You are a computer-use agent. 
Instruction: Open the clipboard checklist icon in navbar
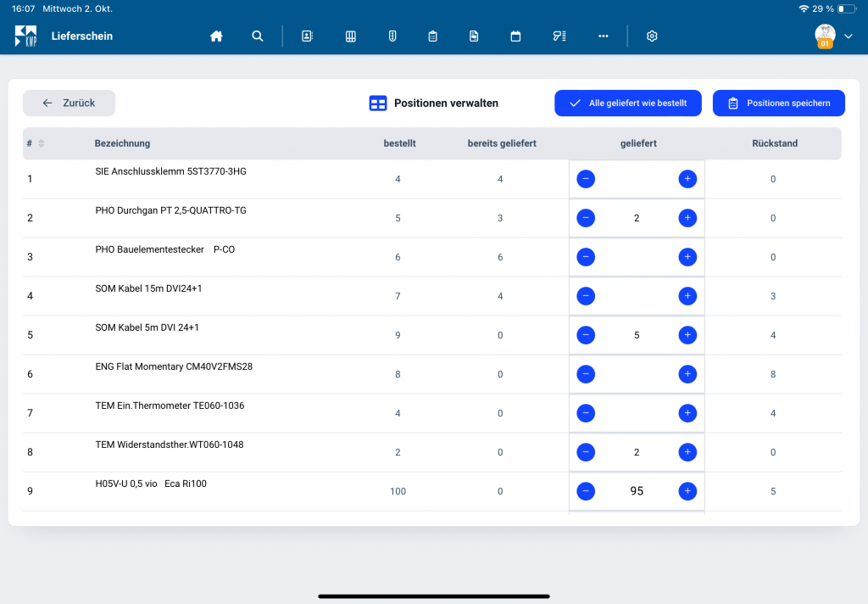(433, 36)
